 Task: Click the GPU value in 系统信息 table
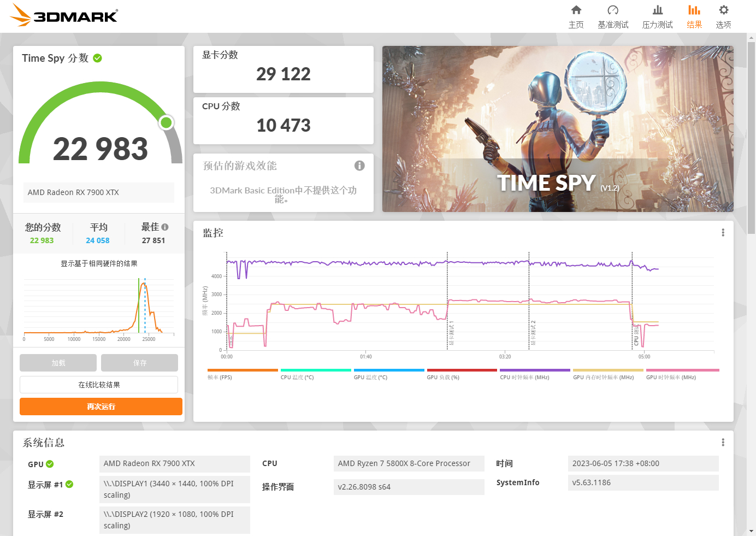point(175,463)
